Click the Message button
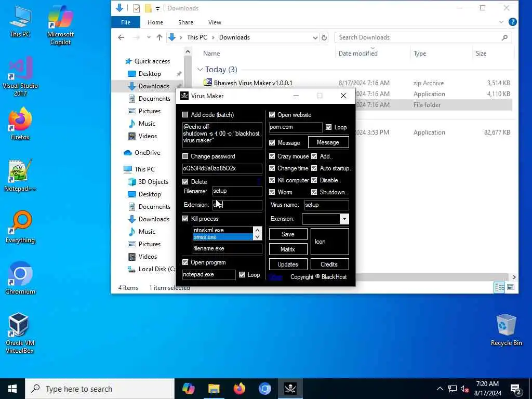Image resolution: width=532 pixels, height=399 pixels. [328, 142]
